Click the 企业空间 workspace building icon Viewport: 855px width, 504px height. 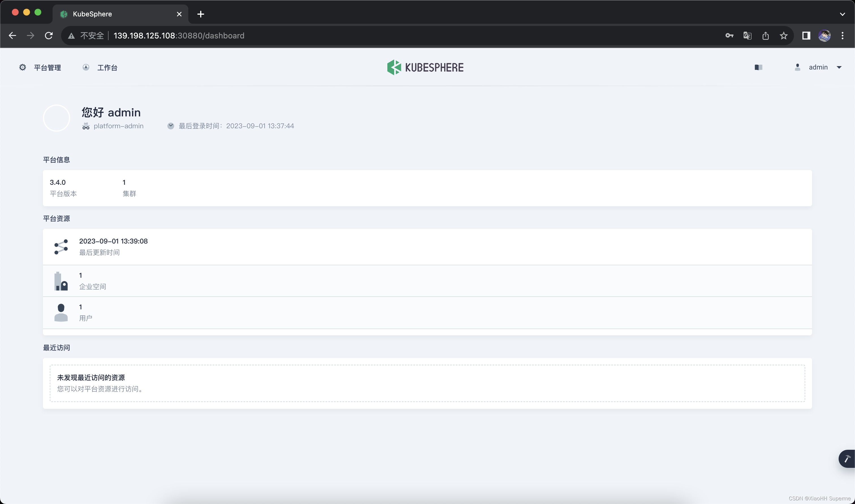(x=61, y=281)
